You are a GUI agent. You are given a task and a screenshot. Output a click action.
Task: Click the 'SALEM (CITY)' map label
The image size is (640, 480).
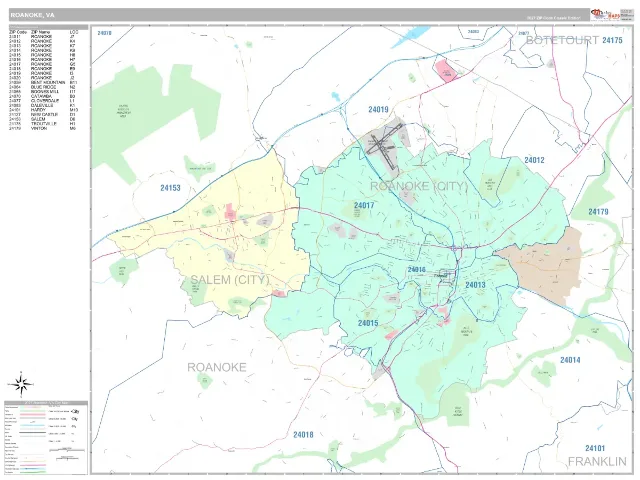coord(230,280)
